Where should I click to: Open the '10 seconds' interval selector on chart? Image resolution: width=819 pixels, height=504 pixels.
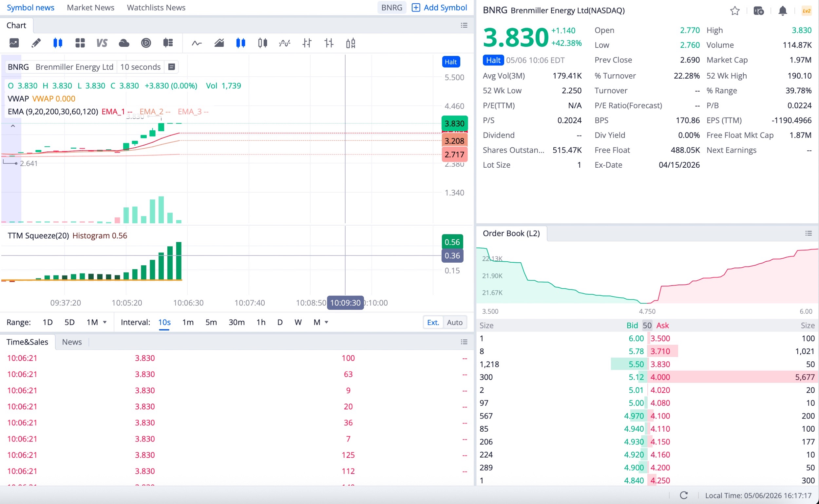[x=141, y=67]
